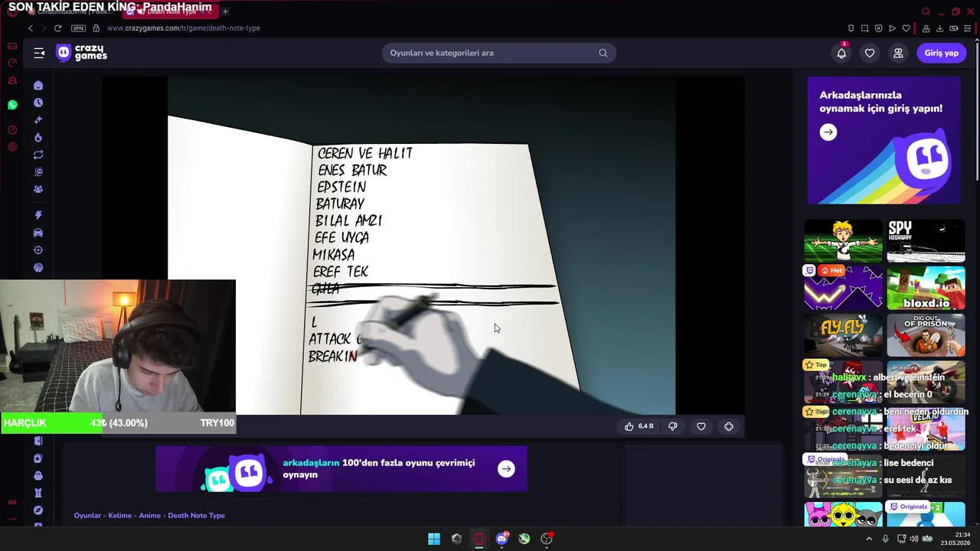980x551 pixels.
Task: Open Opera easy setup sliders icon
Action: [967, 28]
